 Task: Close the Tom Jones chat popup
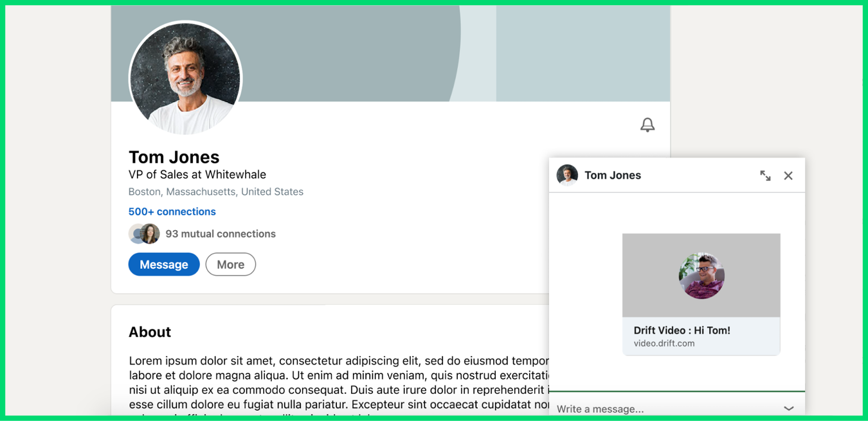point(788,175)
